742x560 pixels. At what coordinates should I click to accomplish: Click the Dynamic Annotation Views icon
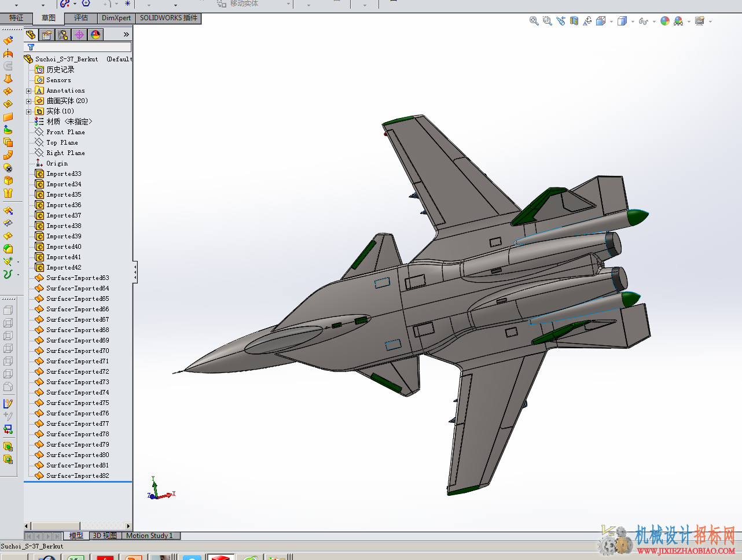click(x=587, y=21)
